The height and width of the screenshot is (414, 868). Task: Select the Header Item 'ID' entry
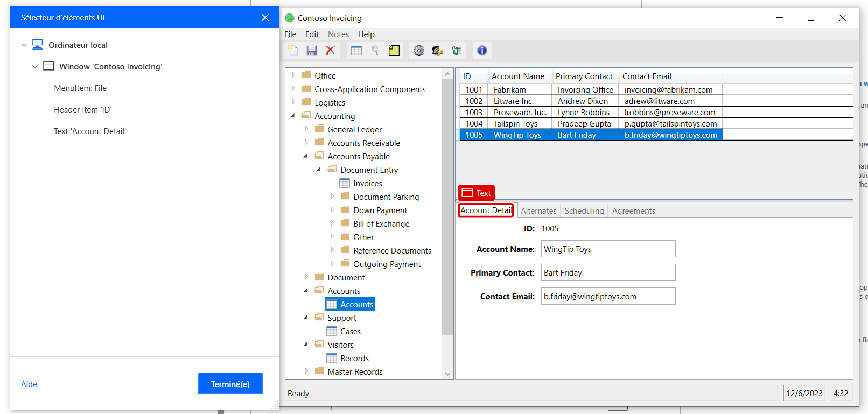tap(83, 110)
